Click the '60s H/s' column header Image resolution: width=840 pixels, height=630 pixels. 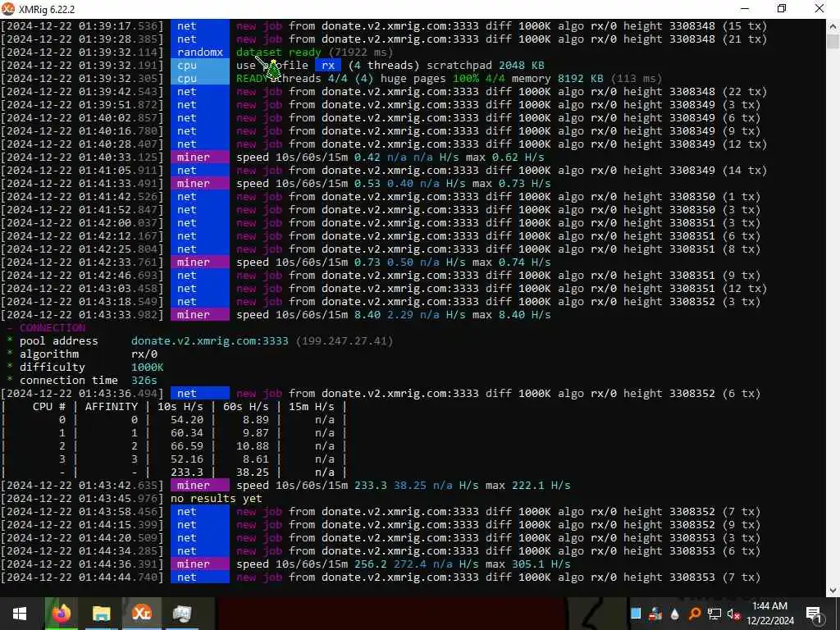point(246,407)
